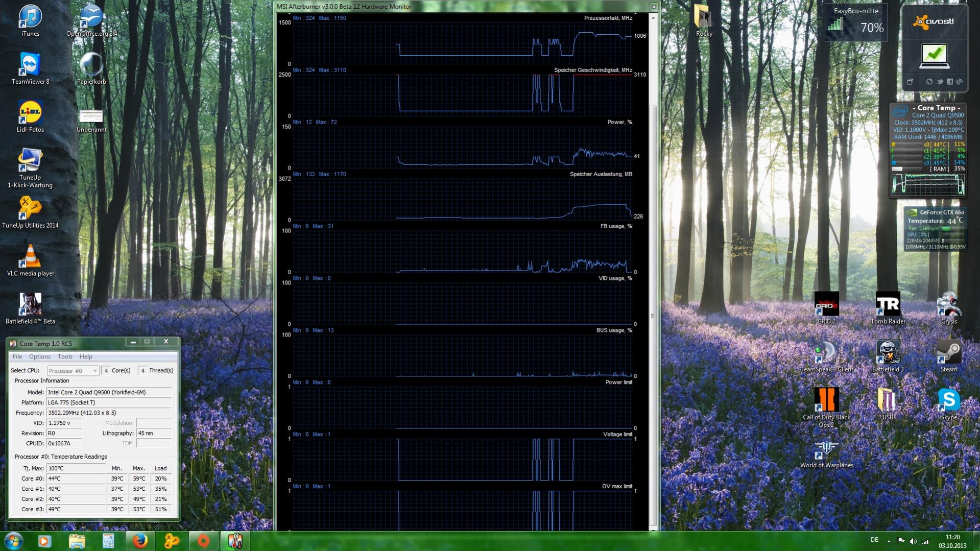Open TeamSpeak 3 Client shortcut
The height and width of the screenshot is (551, 980).
tap(826, 357)
